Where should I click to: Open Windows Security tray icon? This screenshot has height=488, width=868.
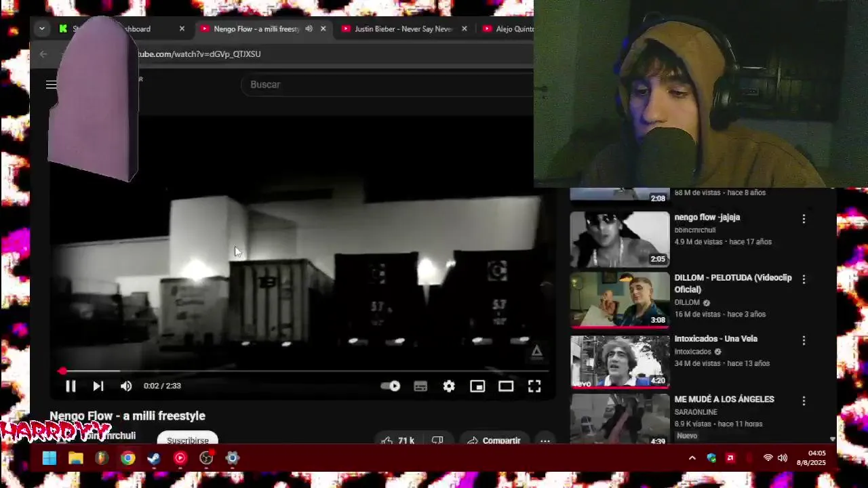[x=711, y=458]
